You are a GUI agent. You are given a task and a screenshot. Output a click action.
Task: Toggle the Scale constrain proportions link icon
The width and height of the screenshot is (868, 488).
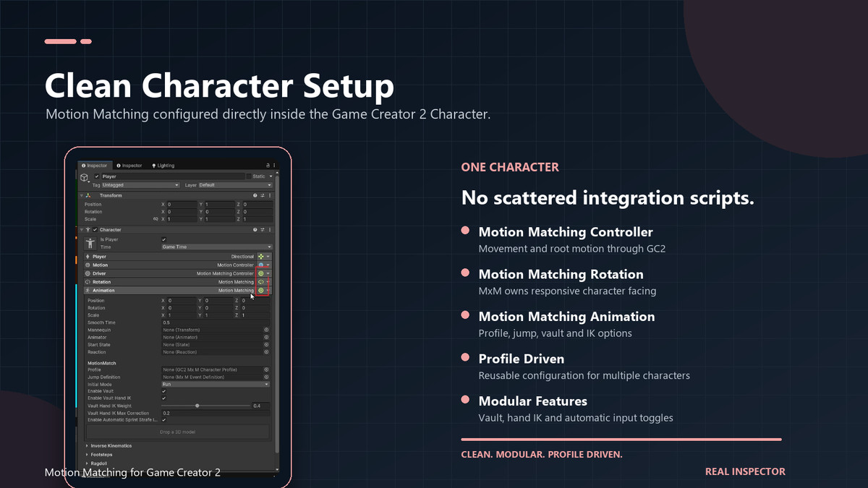click(156, 219)
